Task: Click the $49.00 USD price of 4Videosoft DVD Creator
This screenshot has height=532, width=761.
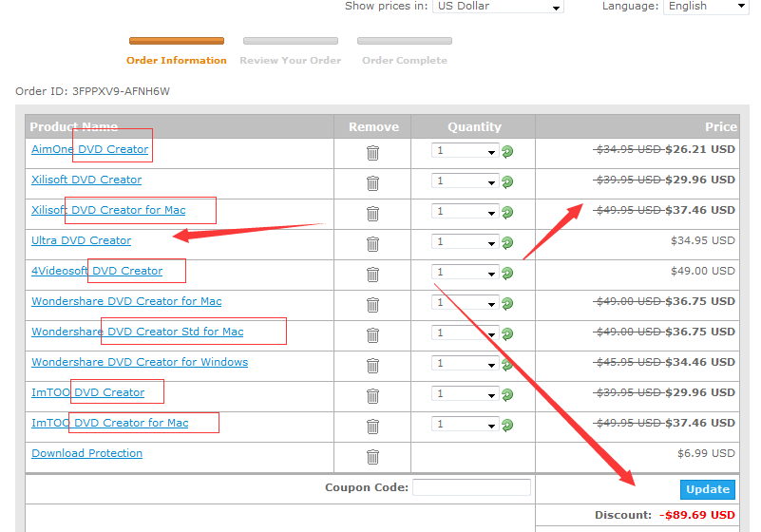Action: pos(702,271)
